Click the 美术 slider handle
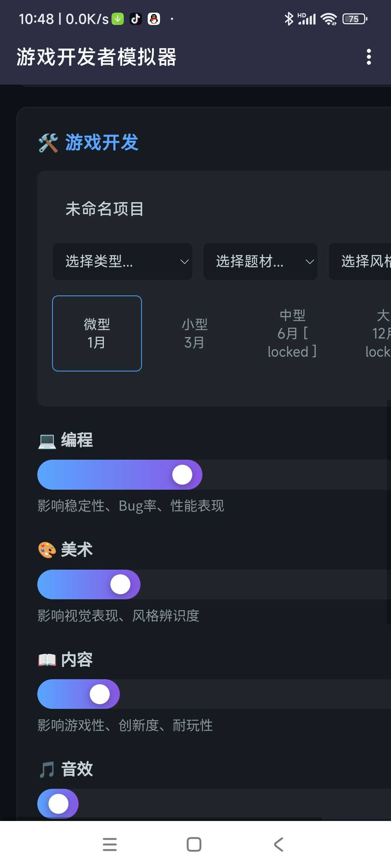391x868 pixels. pyautogui.click(x=120, y=584)
